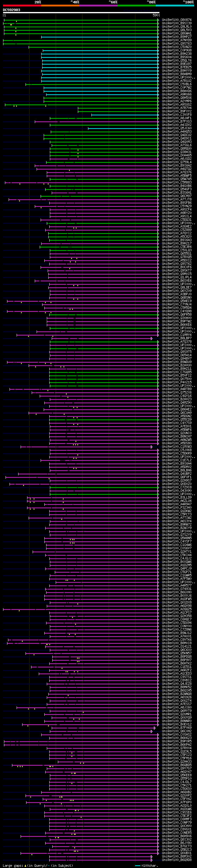197x868 pixels.
Task: Select hit label UniRef100_B6K623
Action: (177, 738)
